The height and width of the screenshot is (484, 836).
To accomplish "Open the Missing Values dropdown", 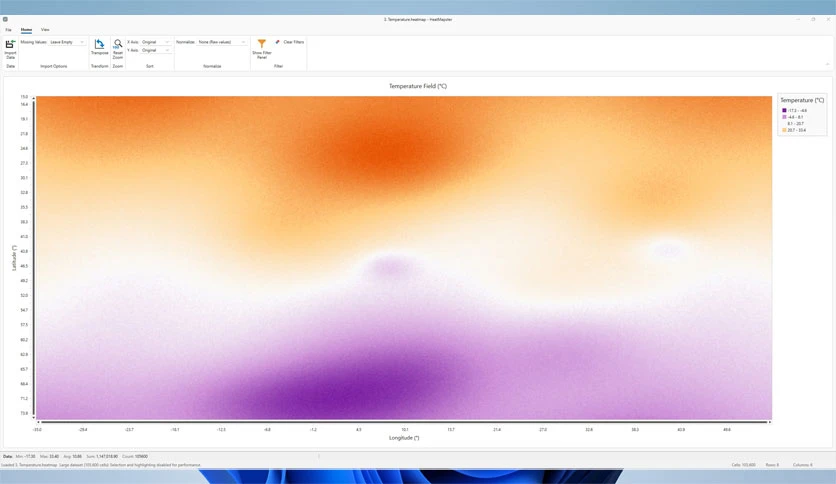I will 67,42.
